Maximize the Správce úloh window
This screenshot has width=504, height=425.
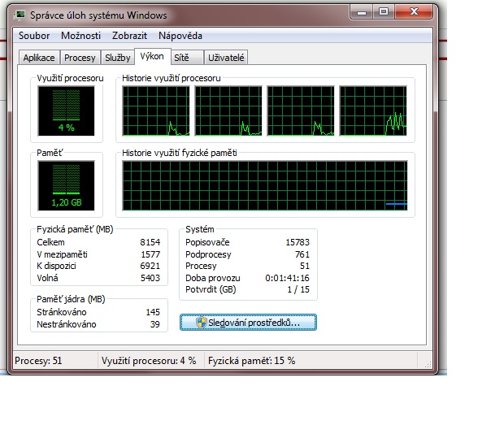pyautogui.click(x=384, y=12)
